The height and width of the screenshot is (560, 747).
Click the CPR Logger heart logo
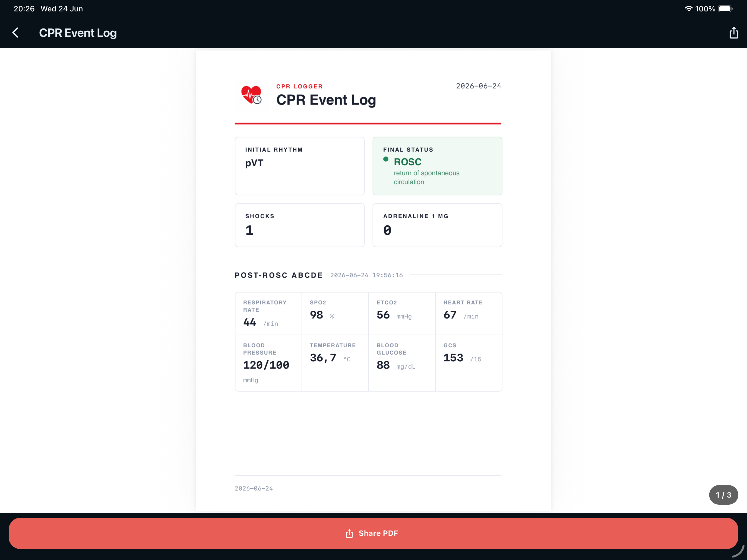tap(252, 95)
